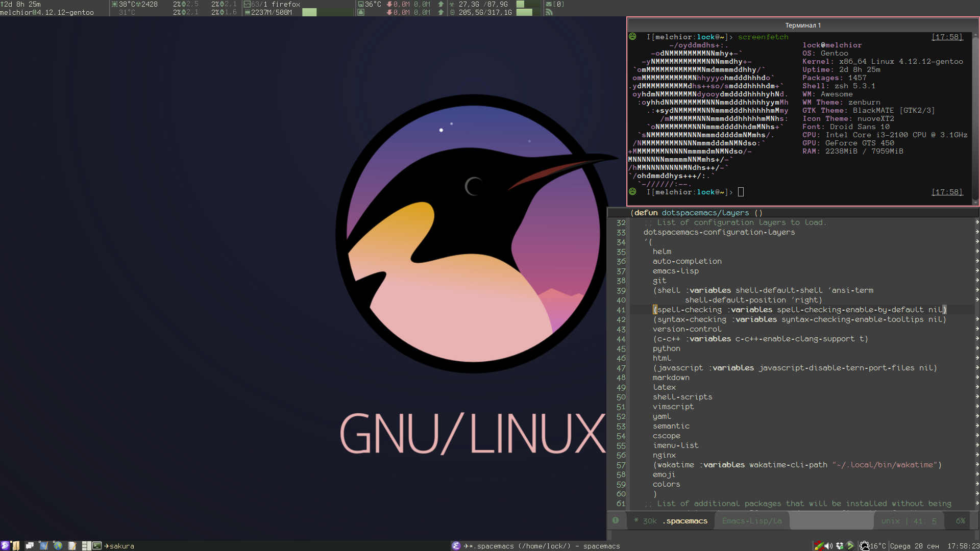Click on the 'vimscript' layer line
The height and width of the screenshot is (551, 980).
point(673,407)
